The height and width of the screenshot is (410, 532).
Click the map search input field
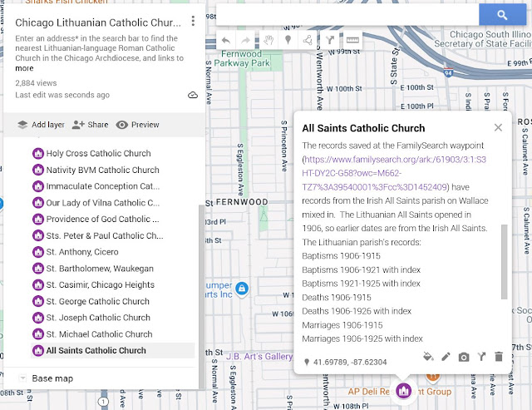click(x=347, y=15)
